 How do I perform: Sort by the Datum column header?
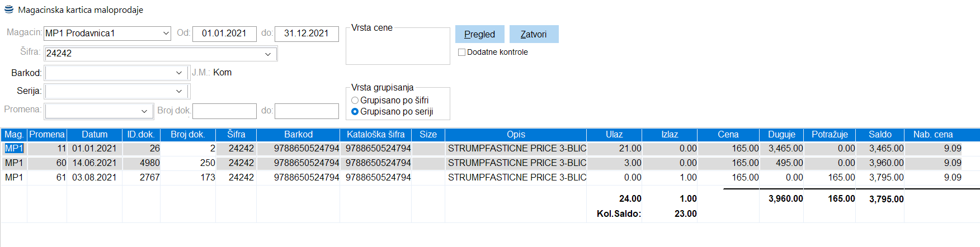(95, 135)
